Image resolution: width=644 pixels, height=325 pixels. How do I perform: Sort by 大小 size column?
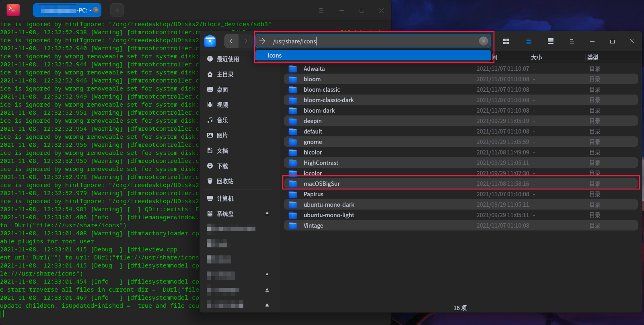coord(537,58)
